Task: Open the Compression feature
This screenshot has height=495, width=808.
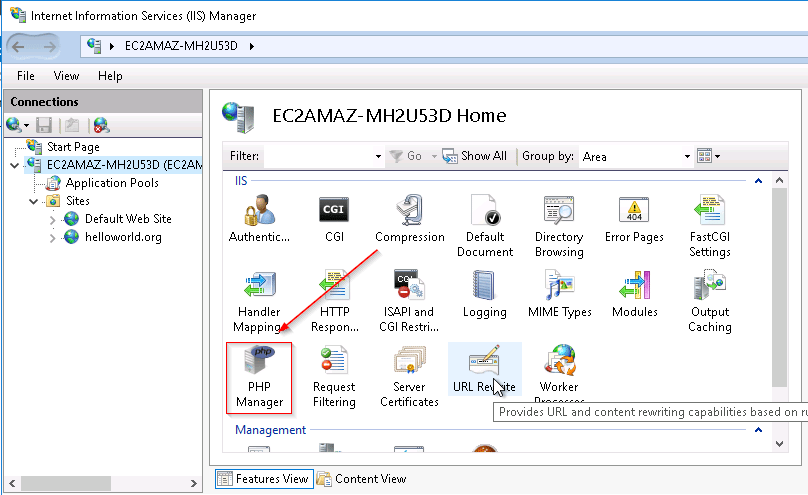Action: click(x=410, y=218)
